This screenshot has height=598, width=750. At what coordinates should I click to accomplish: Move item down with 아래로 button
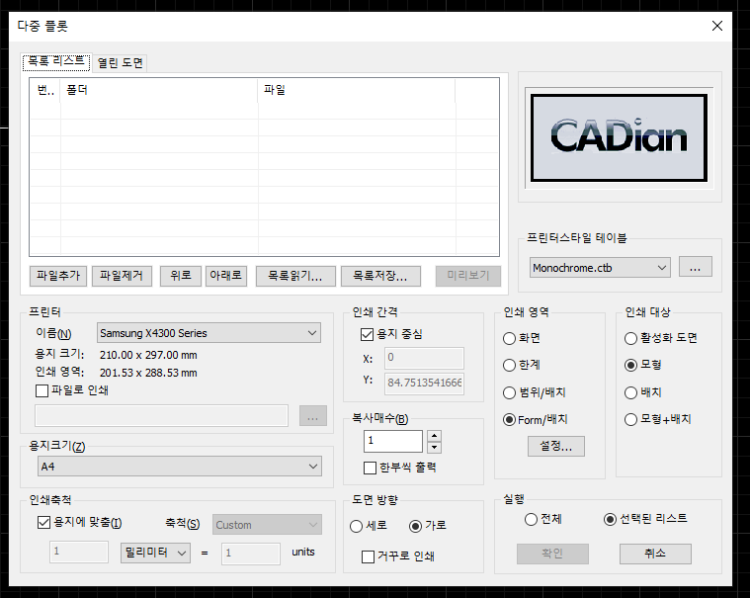pos(226,276)
